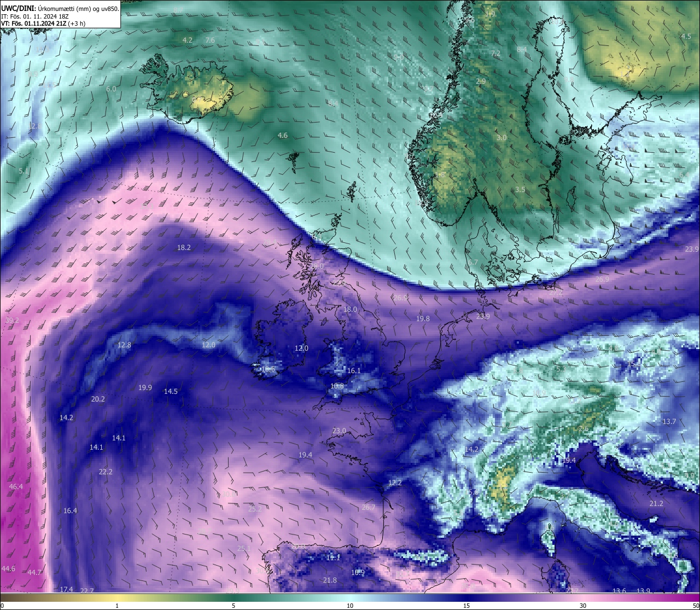The height and width of the screenshot is (610, 700).
Task: Click the 39.2 value on the left edge
Action: [12, 320]
